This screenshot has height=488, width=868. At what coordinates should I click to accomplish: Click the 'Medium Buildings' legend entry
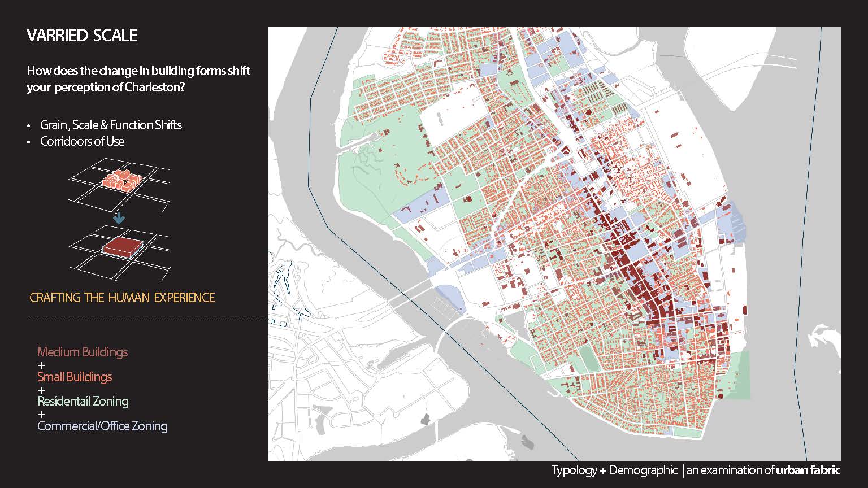click(x=83, y=352)
